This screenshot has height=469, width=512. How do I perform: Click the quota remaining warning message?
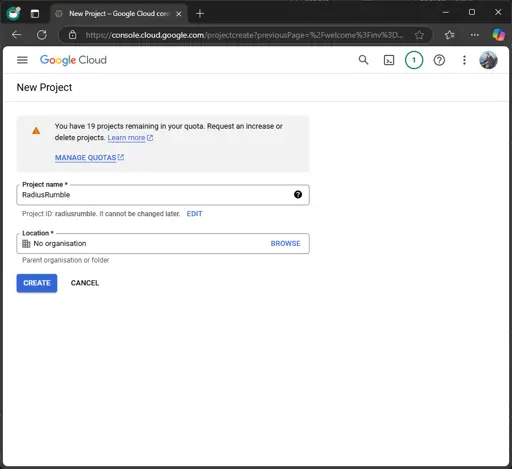pos(168,132)
